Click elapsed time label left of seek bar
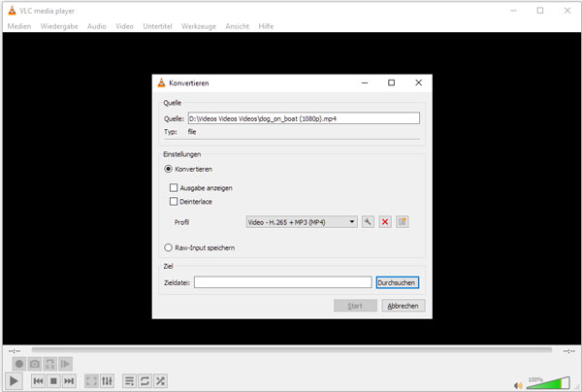This screenshot has width=582, height=392. 15,351
